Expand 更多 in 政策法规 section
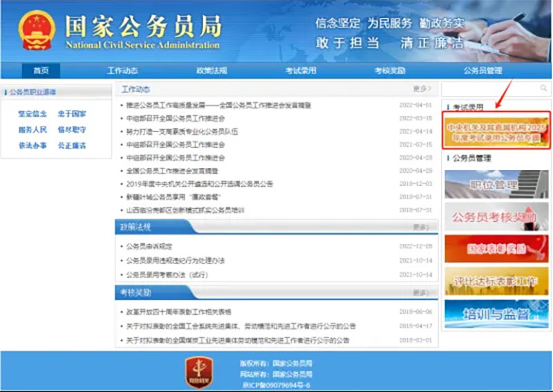This screenshot has height=392, width=553. pyautogui.click(x=420, y=227)
